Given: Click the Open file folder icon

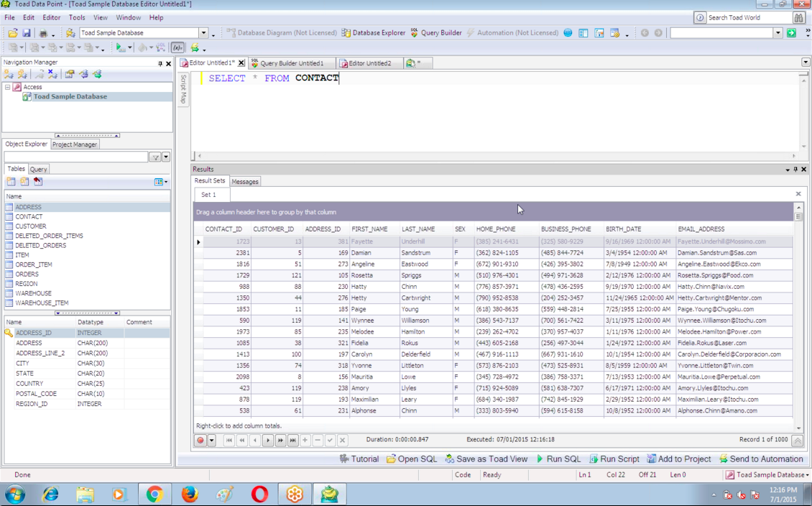Looking at the screenshot, I should [x=13, y=33].
